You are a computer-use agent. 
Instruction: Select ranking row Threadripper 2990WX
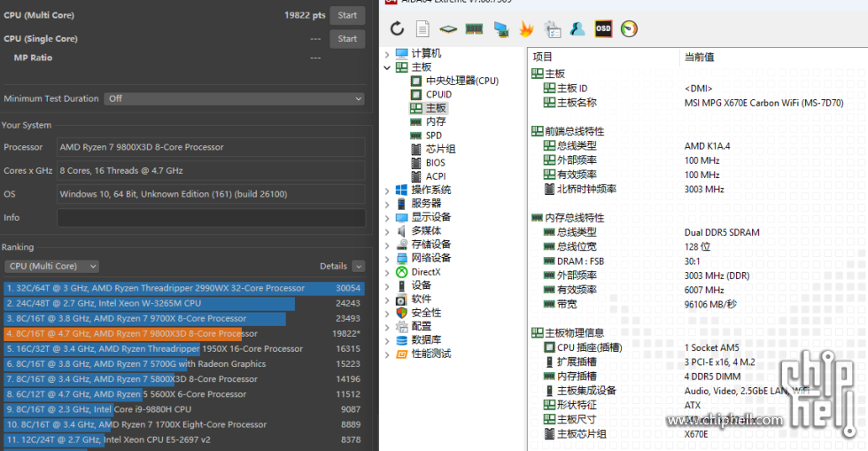click(184, 288)
